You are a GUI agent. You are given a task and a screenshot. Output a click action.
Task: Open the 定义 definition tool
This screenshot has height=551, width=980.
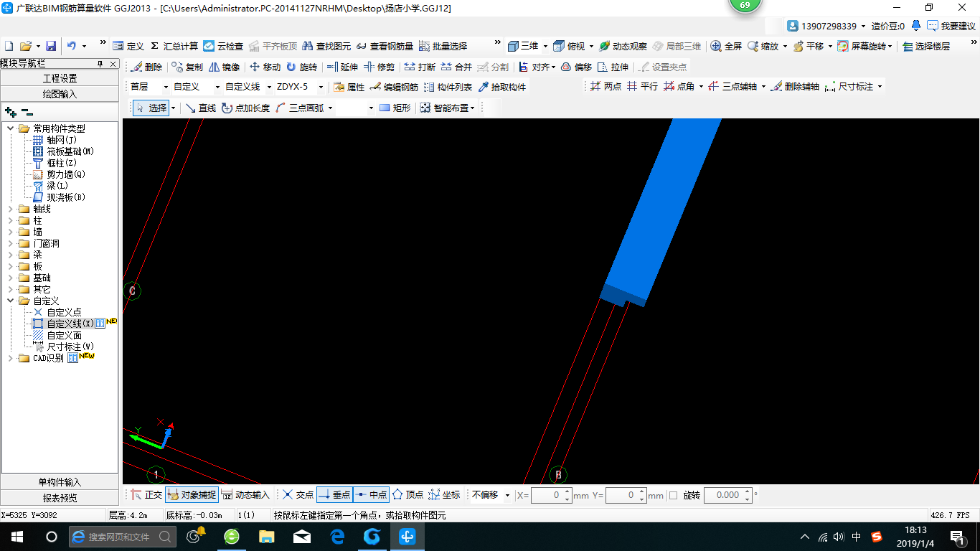(128, 46)
